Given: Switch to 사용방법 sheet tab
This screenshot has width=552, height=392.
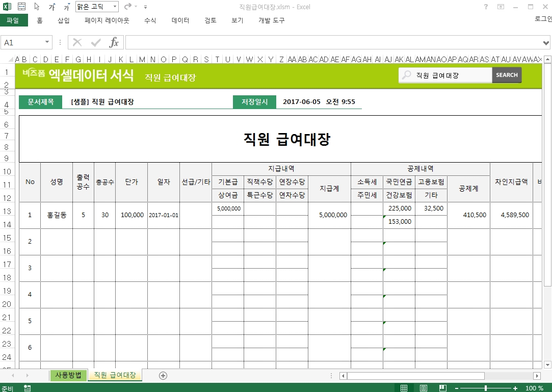Looking at the screenshot, I should click(x=68, y=375).
